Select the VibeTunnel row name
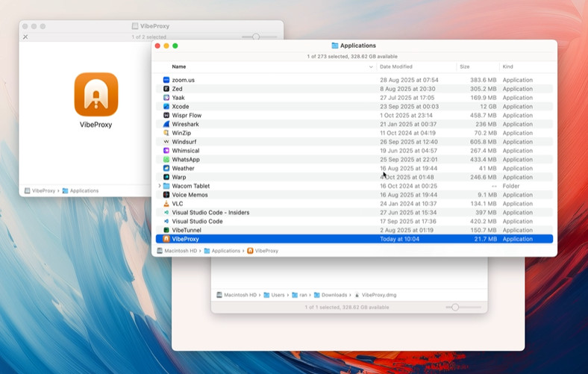Screen dimensions: 588x374 point(187,230)
